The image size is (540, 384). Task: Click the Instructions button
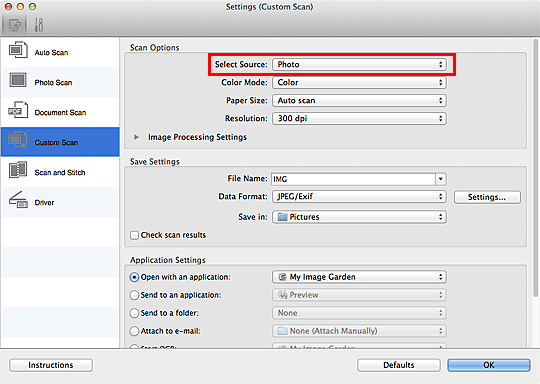coord(51,365)
